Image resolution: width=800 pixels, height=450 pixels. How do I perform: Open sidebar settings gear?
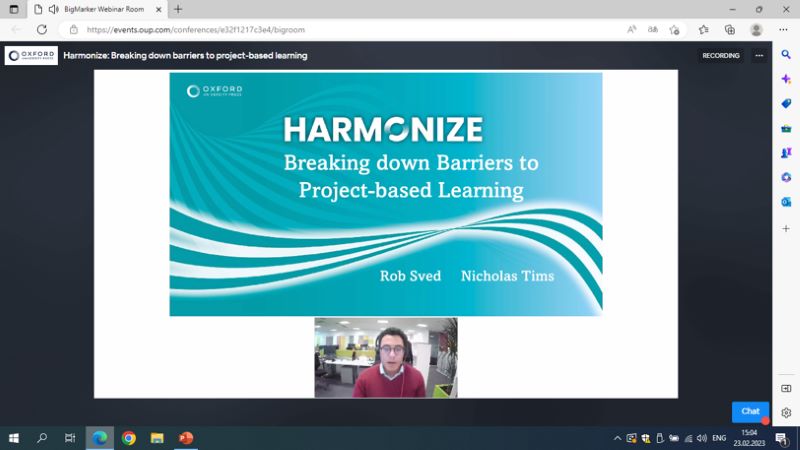coord(786,412)
